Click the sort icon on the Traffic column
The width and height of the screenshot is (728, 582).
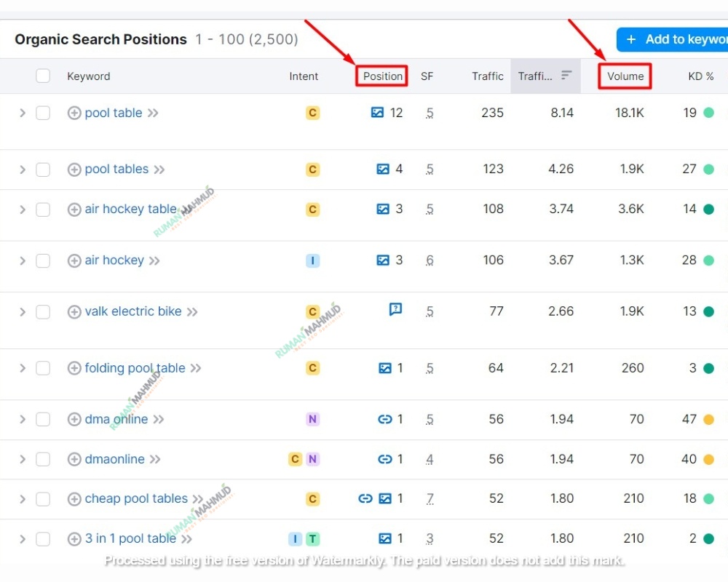pos(566,76)
